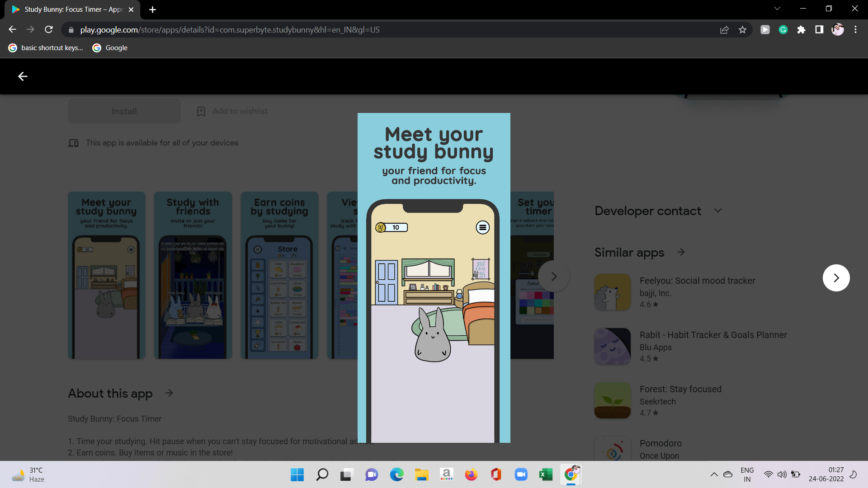Open the Chrome three-dot menu

855,30
